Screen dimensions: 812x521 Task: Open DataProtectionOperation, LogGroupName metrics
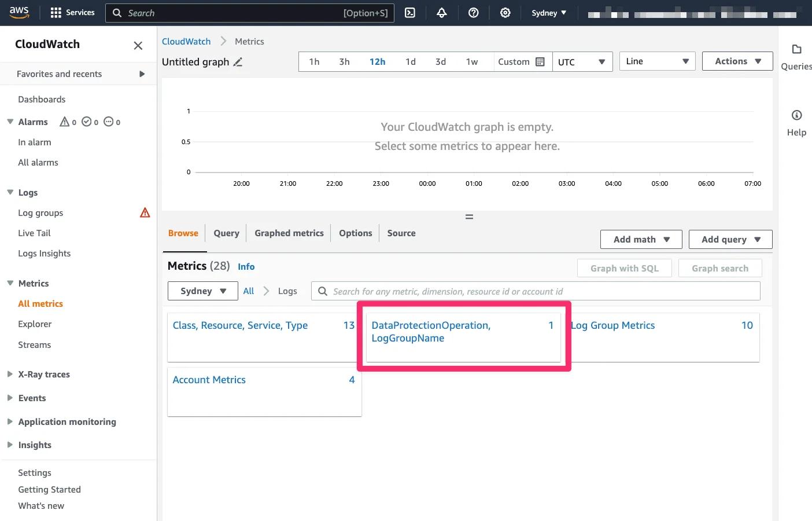(x=431, y=332)
